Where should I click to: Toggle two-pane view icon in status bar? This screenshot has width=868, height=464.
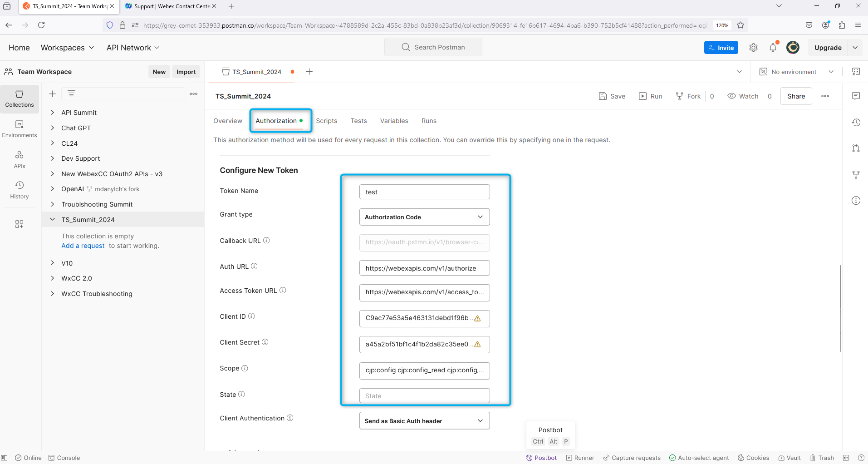[x=846, y=458]
